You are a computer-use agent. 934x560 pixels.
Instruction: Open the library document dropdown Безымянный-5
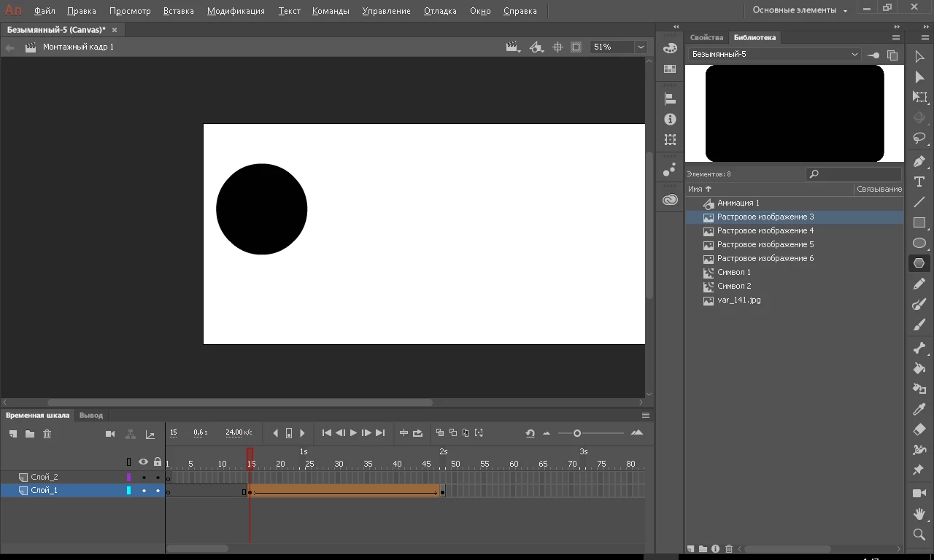[854, 55]
